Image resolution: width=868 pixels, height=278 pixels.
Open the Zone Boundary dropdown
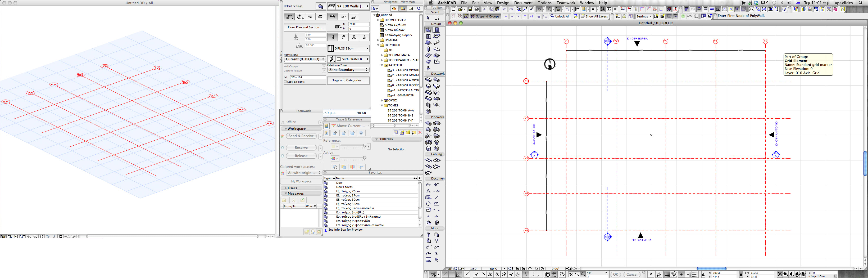point(348,70)
